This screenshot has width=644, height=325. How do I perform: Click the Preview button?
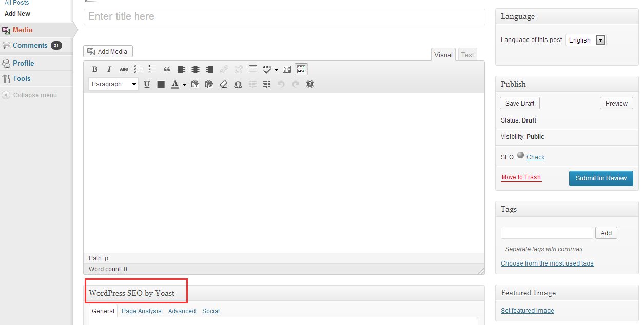coord(616,103)
